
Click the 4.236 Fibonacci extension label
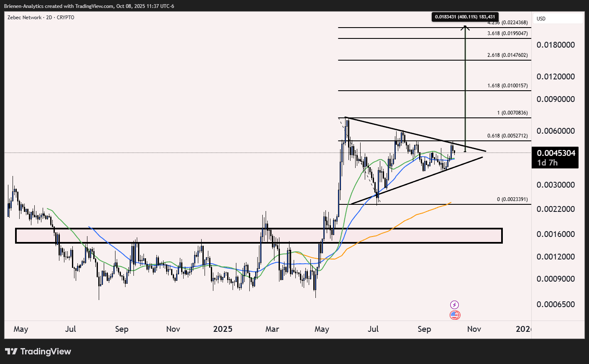click(x=507, y=23)
